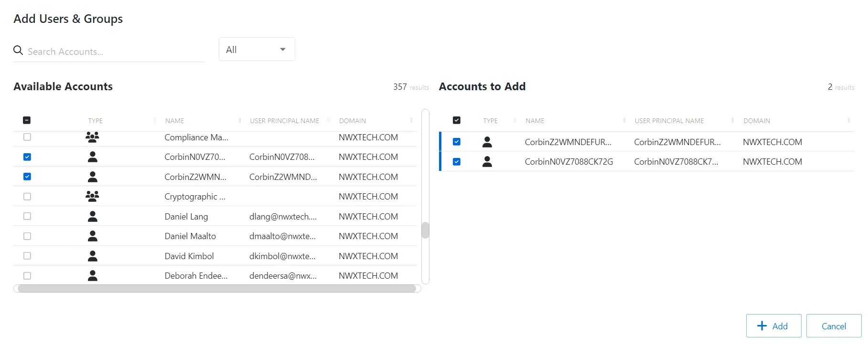Click the name David Kimbol
Image resolution: width=868 pixels, height=346 pixels.
click(189, 256)
